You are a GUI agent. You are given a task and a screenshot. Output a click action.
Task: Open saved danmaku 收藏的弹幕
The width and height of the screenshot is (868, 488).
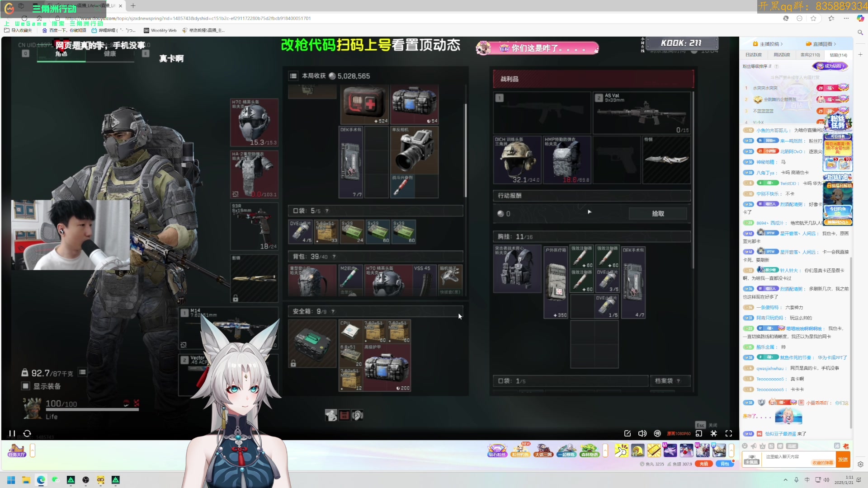[x=822, y=463]
